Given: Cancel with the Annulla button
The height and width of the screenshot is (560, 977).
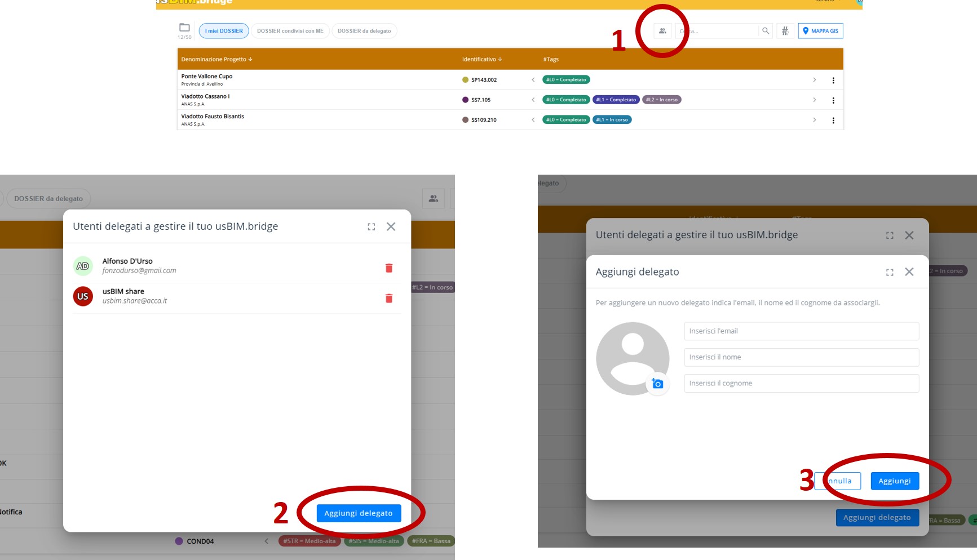Looking at the screenshot, I should (x=838, y=481).
